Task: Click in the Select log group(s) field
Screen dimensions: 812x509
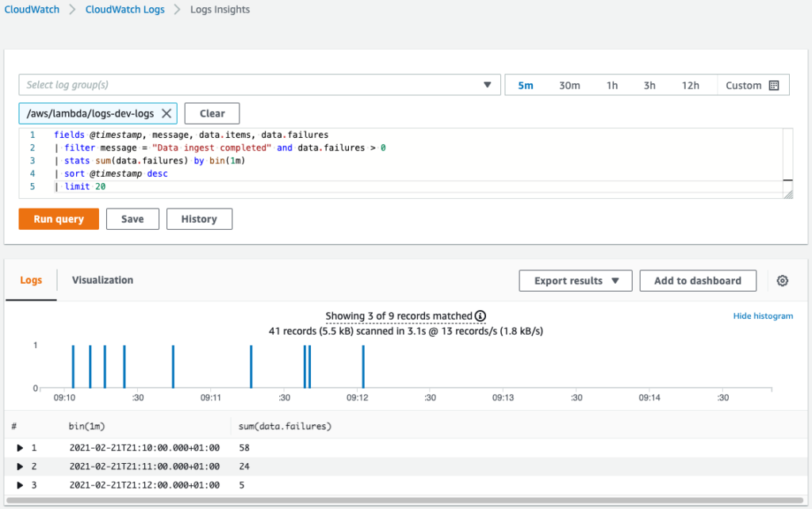Action: [x=259, y=85]
